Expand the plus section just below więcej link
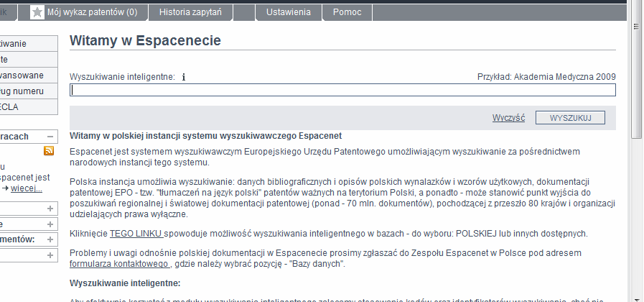 50,209
